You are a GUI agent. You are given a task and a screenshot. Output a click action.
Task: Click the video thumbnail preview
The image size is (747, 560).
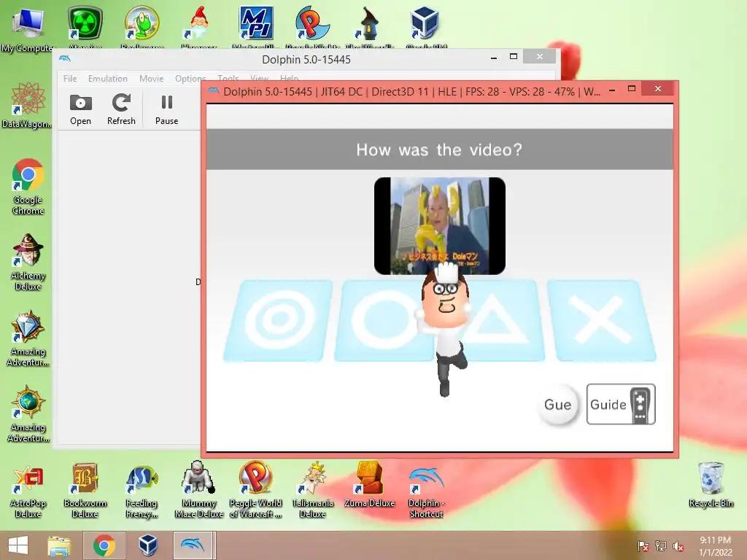coord(440,226)
